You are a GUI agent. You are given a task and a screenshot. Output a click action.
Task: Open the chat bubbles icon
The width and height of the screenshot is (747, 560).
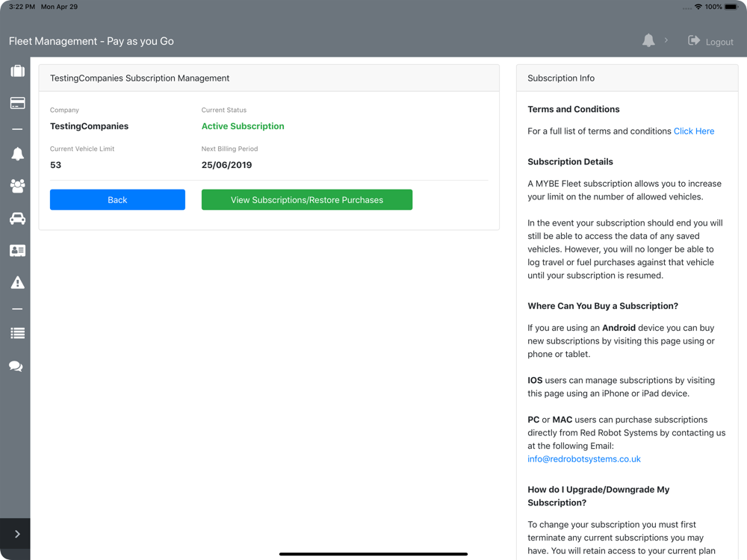click(16, 366)
